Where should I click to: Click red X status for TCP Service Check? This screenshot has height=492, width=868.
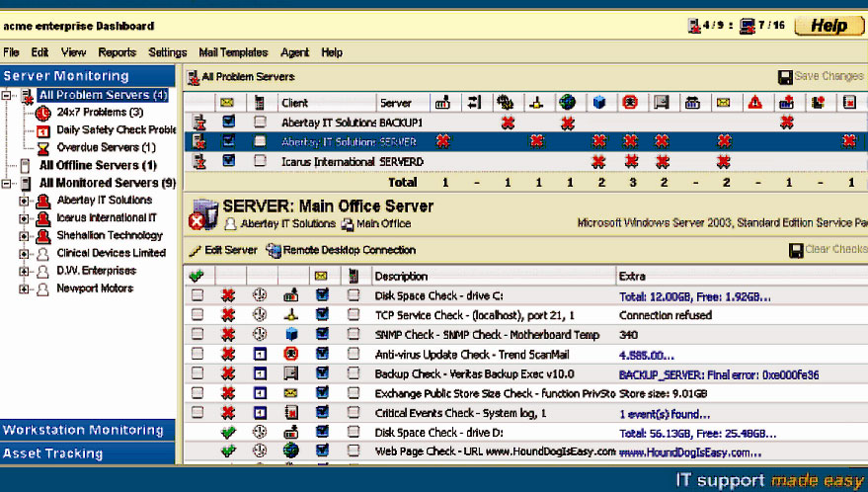click(x=228, y=315)
